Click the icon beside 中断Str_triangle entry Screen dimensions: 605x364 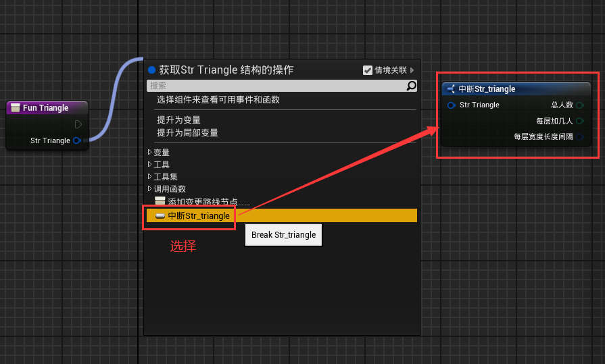coord(160,216)
